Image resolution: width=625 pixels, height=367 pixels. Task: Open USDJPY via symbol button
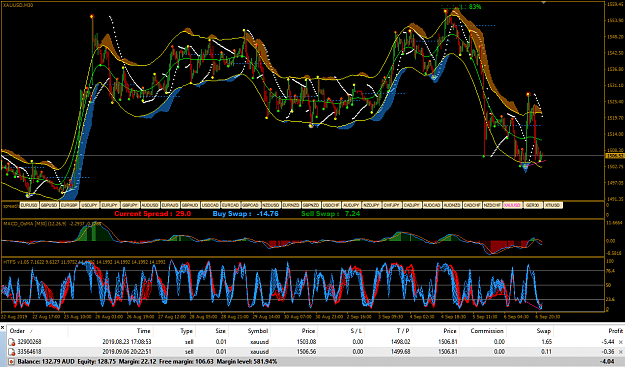click(90, 205)
